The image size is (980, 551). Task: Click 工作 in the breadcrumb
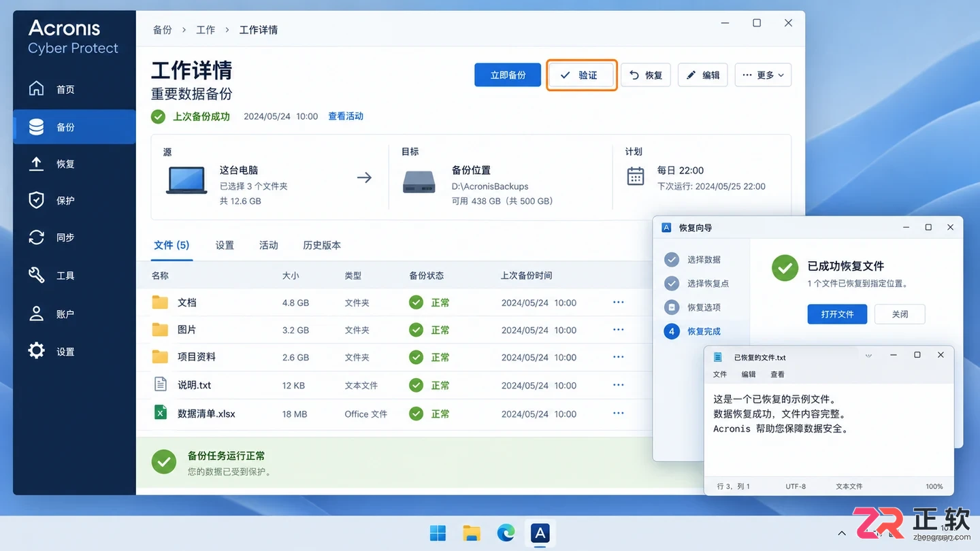click(206, 30)
